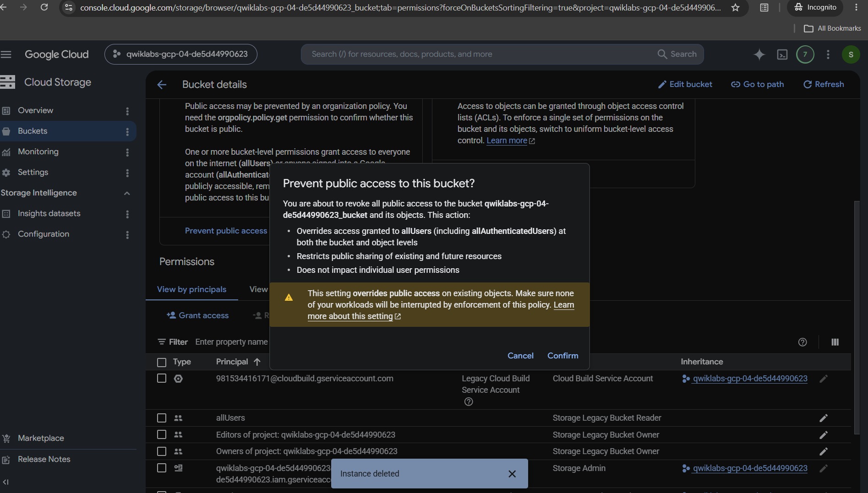Open the browser reading list side panel icon

pos(764,7)
